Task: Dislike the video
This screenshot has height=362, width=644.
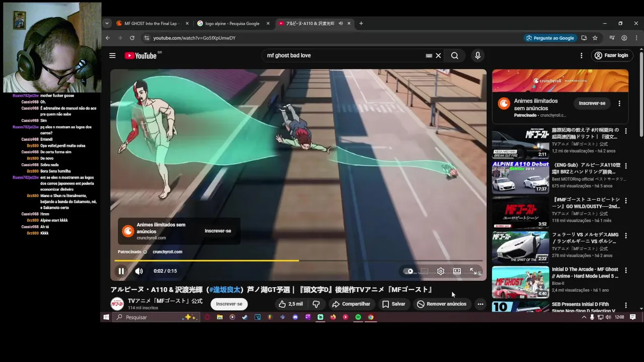Action: (316, 304)
